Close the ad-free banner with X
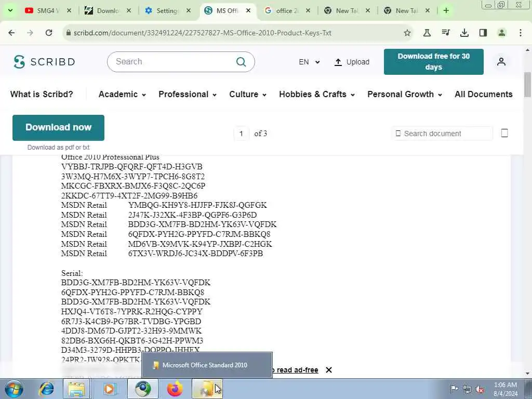The height and width of the screenshot is (399, 532). tap(329, 370)
